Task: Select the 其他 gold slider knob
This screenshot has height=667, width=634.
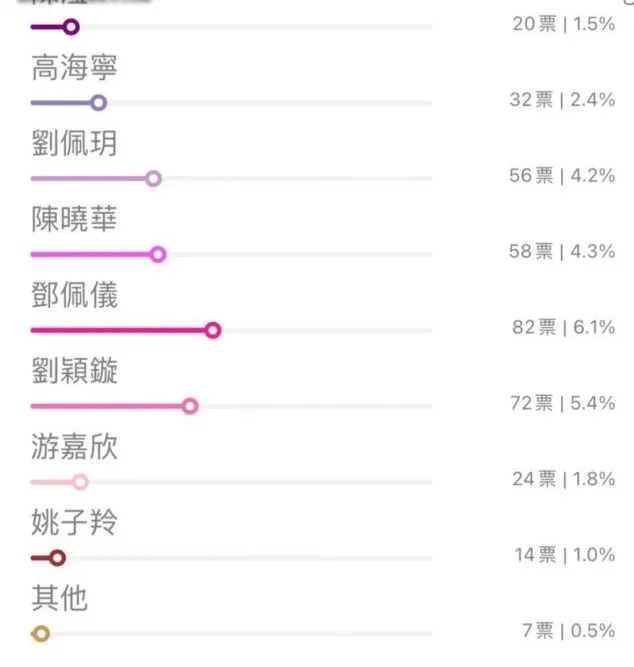Action: click(41, 633)
